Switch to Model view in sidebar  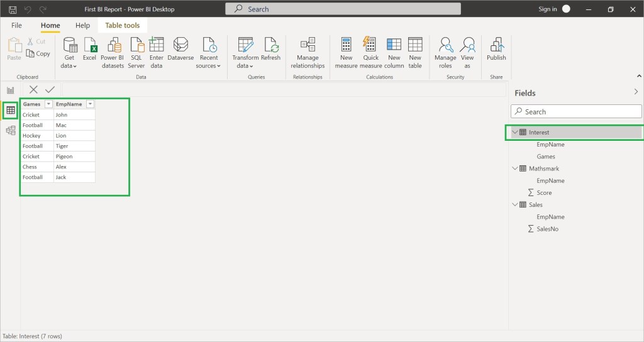[11, 131]
